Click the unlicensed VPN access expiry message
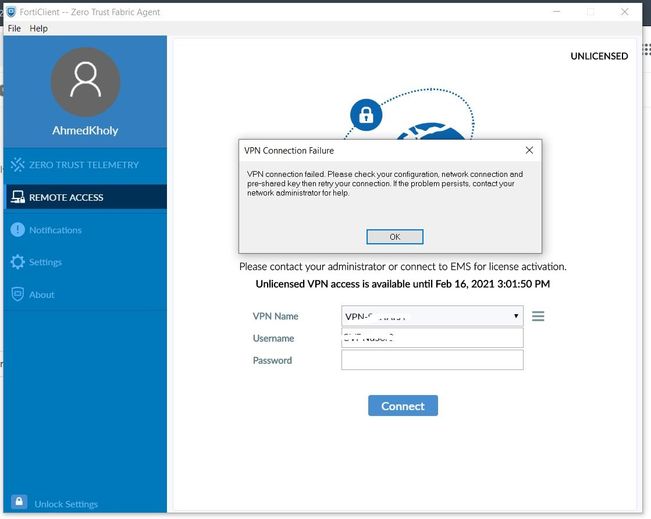651x519 pixels. 403,284
